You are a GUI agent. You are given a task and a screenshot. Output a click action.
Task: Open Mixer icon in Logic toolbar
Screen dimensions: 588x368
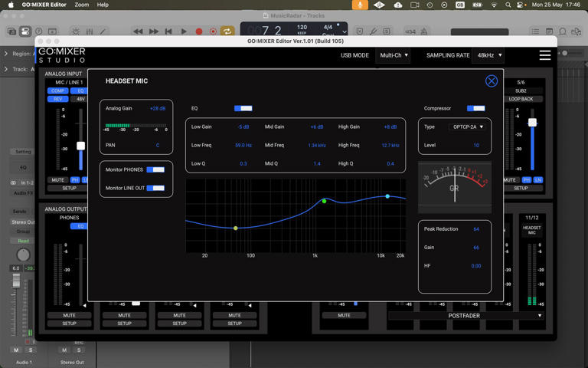(90, 31)
